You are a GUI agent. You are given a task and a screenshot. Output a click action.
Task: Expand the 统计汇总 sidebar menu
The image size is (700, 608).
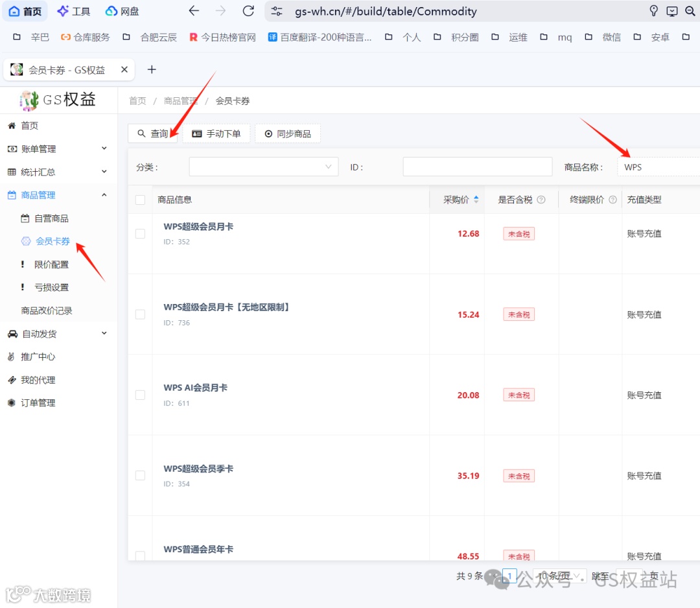pyautogui.click(x=58, y=172)
